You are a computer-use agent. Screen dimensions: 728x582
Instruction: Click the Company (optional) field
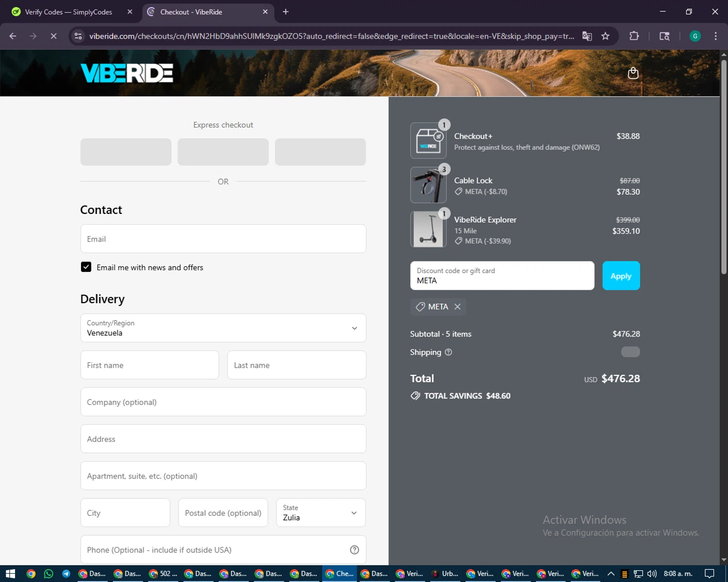pyautogui.click(x=223, y=402)
